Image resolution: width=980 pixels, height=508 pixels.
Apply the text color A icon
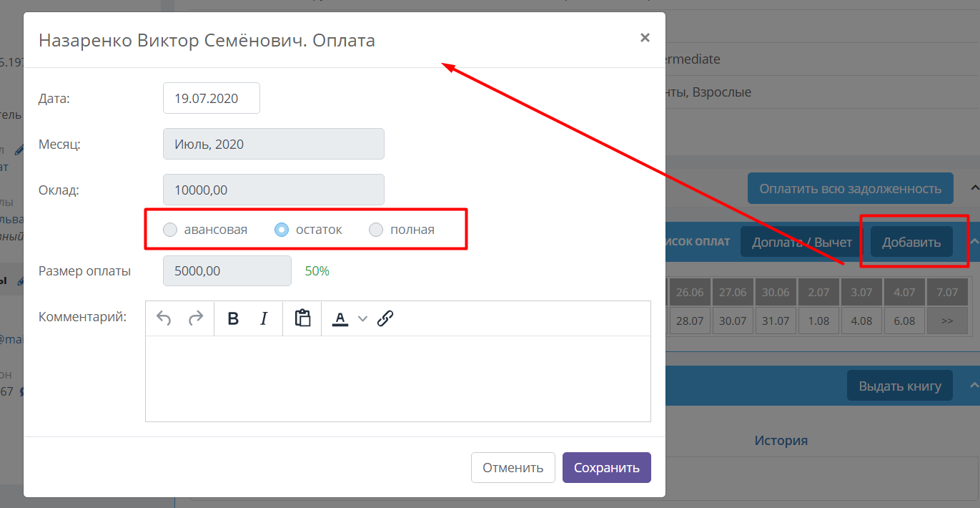coord(340,318)
